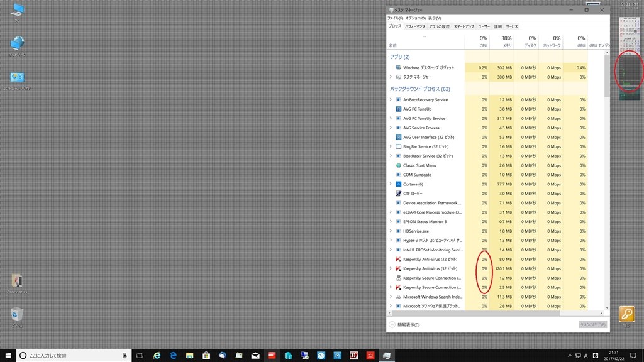The image size is (644, 362).
Task: Expand the EPSON Status Monitor 3 row
Action: (x=391, y=222)
